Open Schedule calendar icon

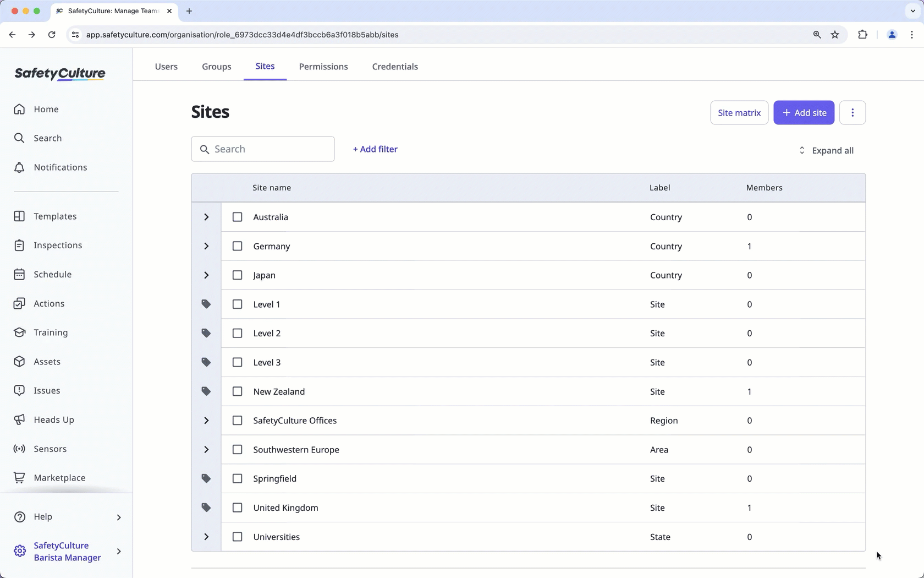click(x=19, y=274)
